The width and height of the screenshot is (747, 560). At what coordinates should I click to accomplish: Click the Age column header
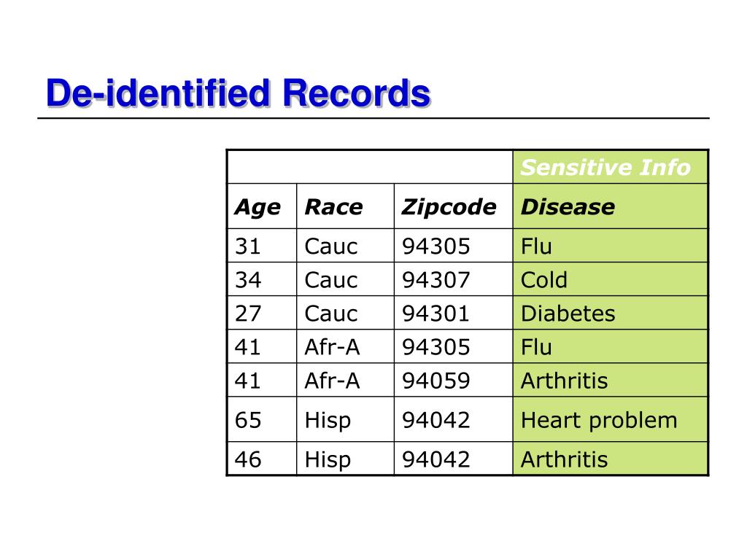pyautogui.click(x=262, y=206)
